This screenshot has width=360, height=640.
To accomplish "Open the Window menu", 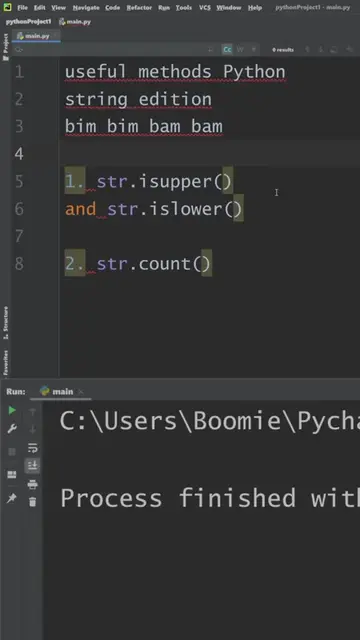I will tap(229, 8).
